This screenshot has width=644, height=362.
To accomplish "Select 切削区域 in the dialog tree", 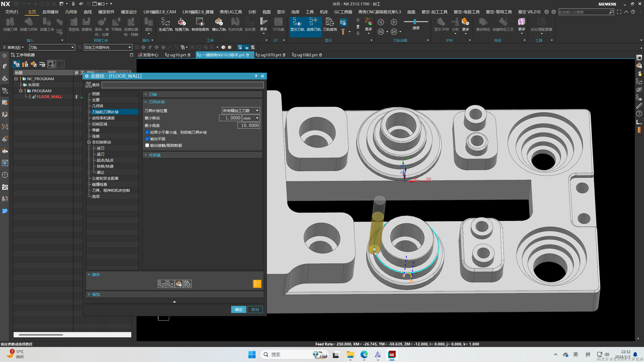I will click(x=99, y=124).
